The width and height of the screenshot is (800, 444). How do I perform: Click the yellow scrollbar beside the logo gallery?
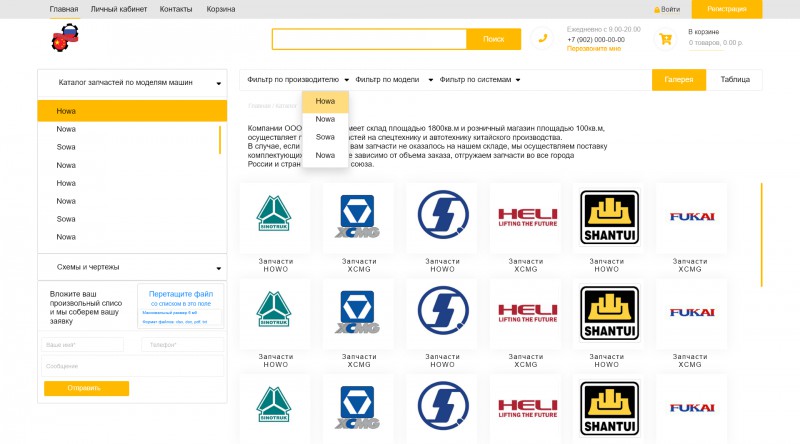(x=762, y=235)
